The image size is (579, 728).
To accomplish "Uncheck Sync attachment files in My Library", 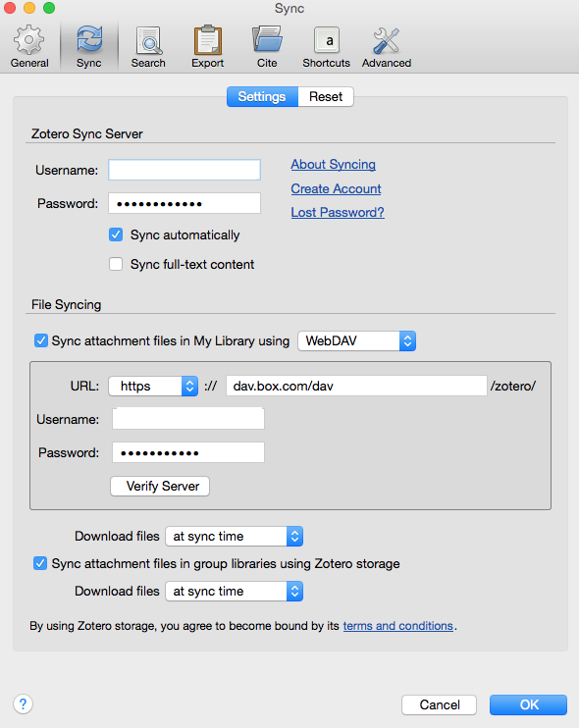I will pyautogui.click(x=41, y=340).
